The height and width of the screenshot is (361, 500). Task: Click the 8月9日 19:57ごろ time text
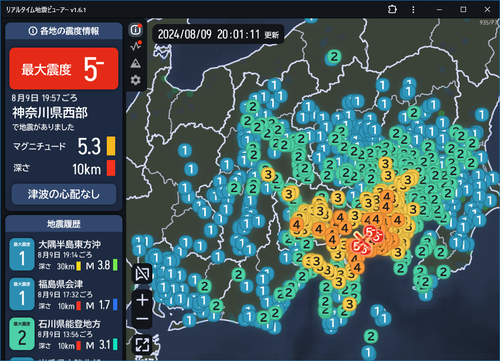coord(44,98)
